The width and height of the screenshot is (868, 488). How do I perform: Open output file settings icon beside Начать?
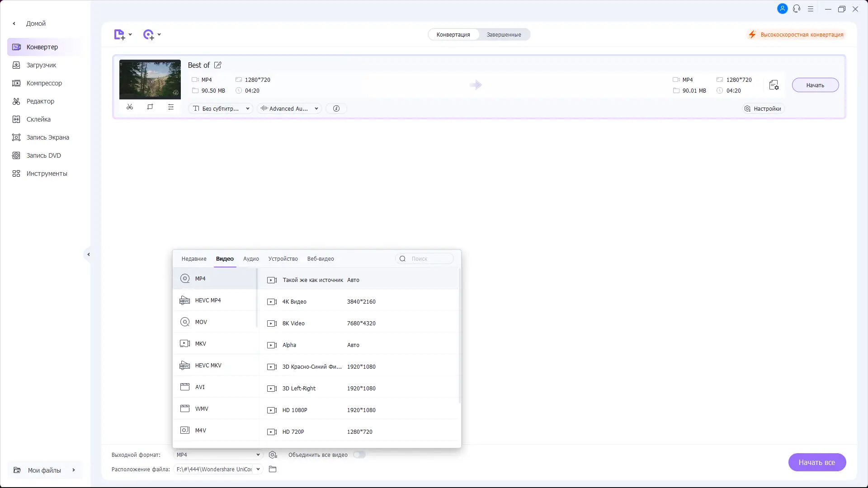tap(774, 85)
